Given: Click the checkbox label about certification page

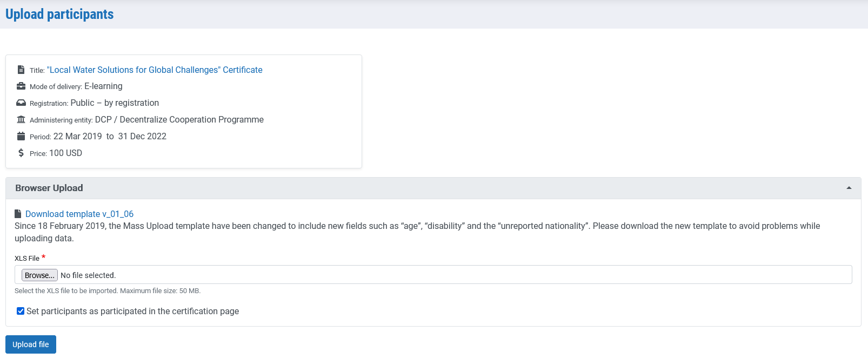Looking at the screenshot, I should click(132, 311).
